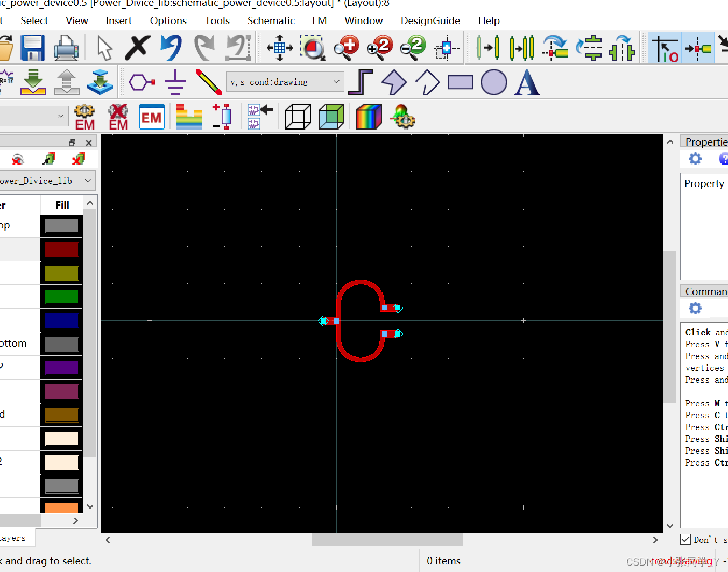The width and height of the screenshot is (728, 572).
Task: Click the zoom area magnifier icon
Action: tap(313, 48)
